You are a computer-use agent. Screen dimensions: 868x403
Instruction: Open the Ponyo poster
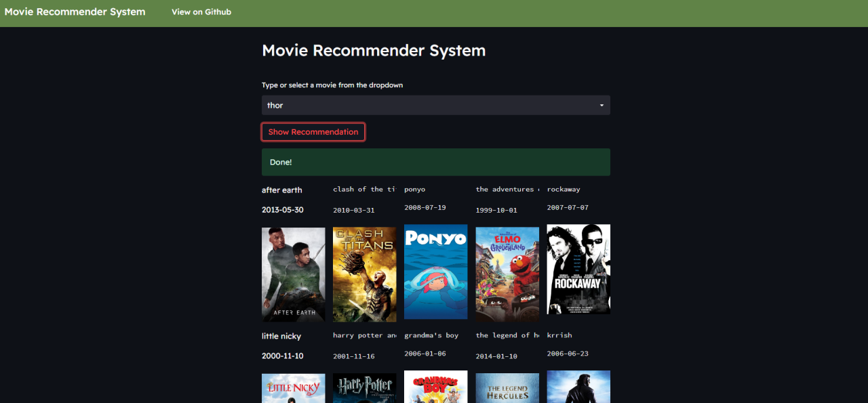pos(435,272)
